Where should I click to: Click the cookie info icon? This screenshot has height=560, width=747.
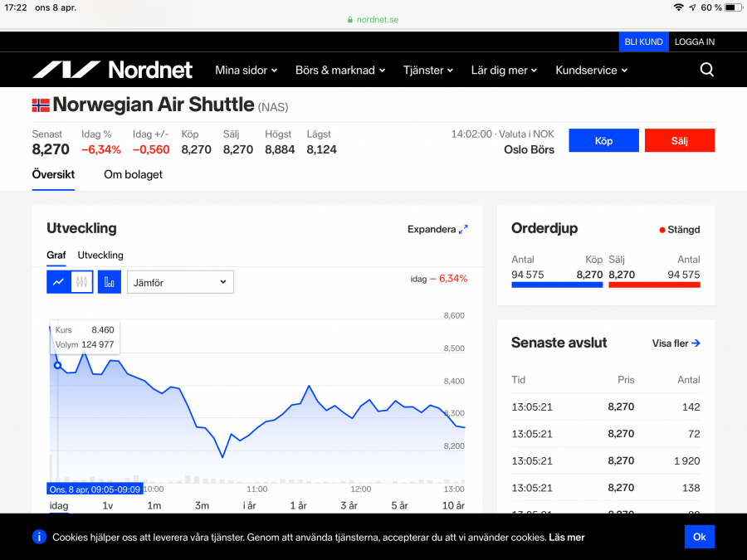point(39,537)
